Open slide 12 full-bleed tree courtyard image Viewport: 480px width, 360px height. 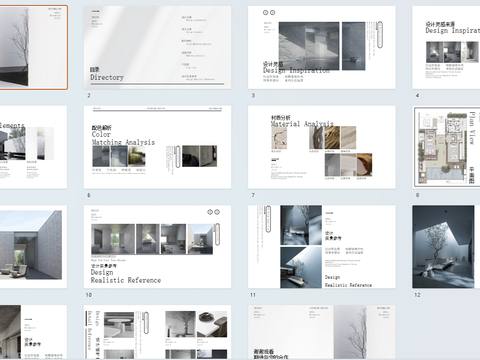446,247
